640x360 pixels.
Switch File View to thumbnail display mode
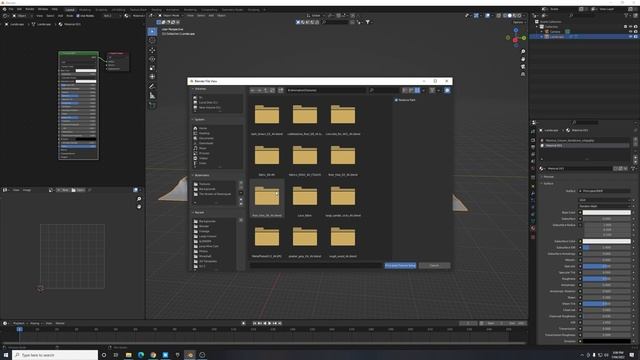(x=417, y=90)
